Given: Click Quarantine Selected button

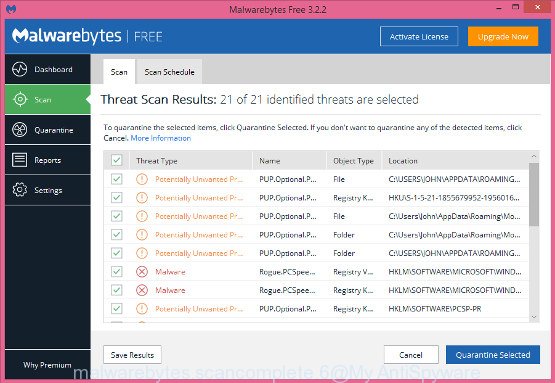Looking at the screenshot, I should point(493,355).
